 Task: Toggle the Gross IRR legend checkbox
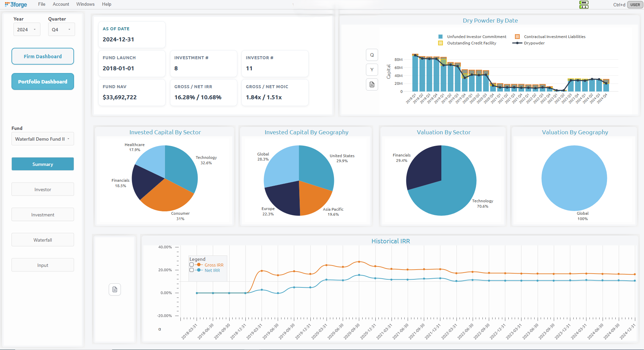192,265
